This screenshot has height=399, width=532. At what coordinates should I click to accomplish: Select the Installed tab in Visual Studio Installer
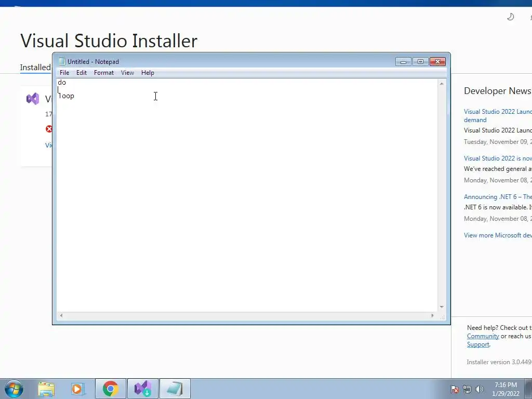(35, 67)
